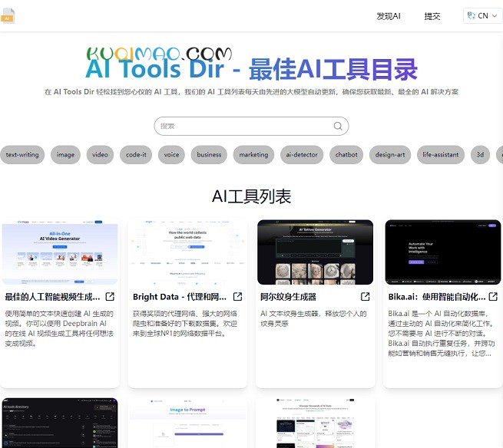Open the Bright Data website thumbnail
503x448 pixels.
pos(187,252)
